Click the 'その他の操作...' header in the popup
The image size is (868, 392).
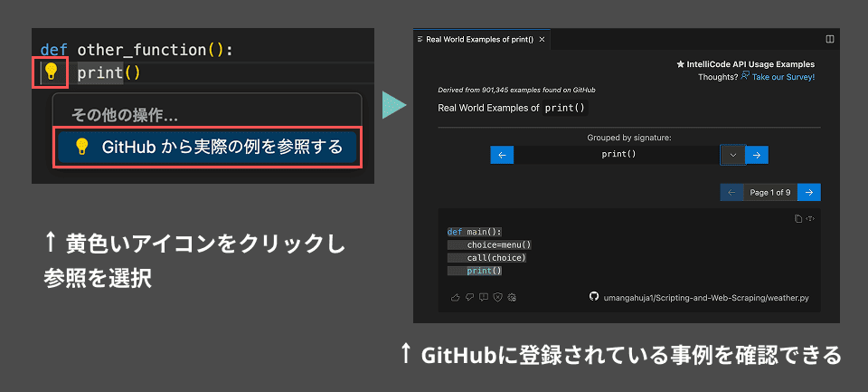(123, 115)
